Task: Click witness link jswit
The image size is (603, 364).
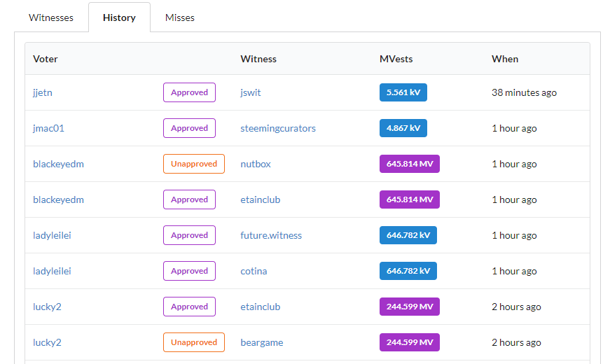Action: pyautogui.click(x=250, y=92)
